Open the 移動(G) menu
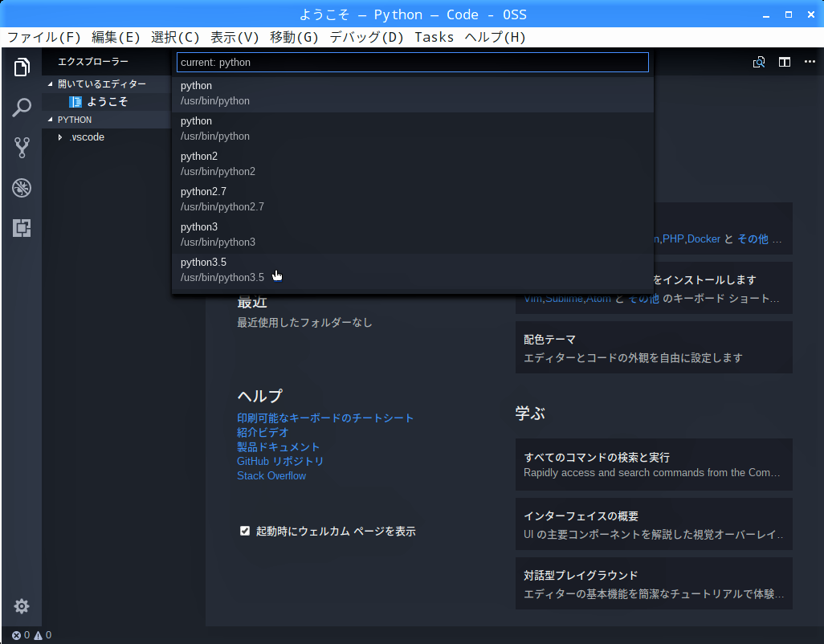This screenshot has height=644, width=824. point(294,37)
